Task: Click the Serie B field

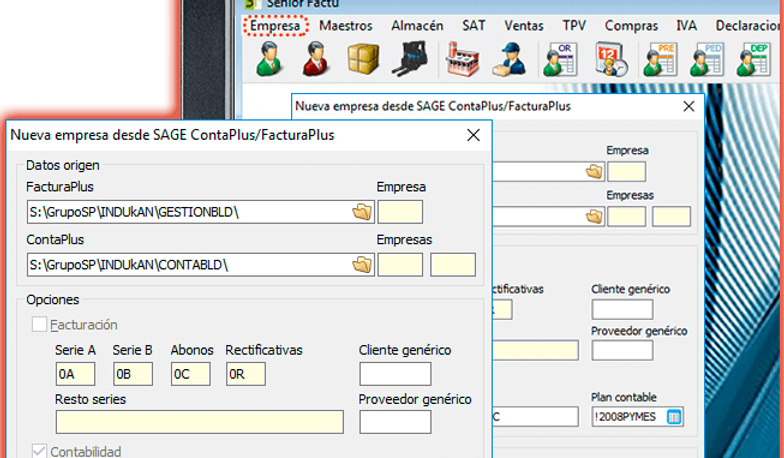Action: [133, 374]
